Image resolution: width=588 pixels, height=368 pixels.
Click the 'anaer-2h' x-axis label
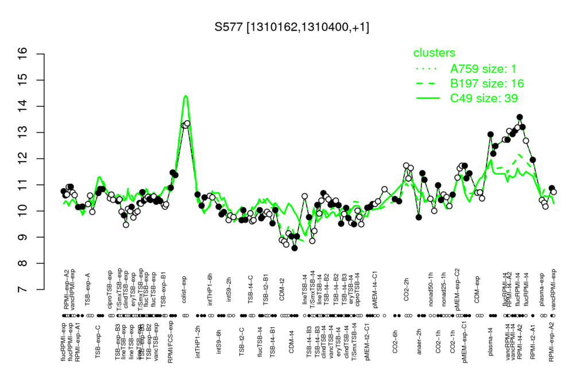click(420, 342)
